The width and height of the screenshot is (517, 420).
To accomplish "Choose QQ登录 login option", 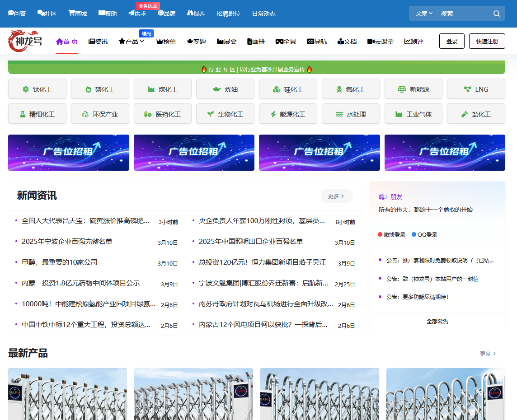I will pos(424,235).
